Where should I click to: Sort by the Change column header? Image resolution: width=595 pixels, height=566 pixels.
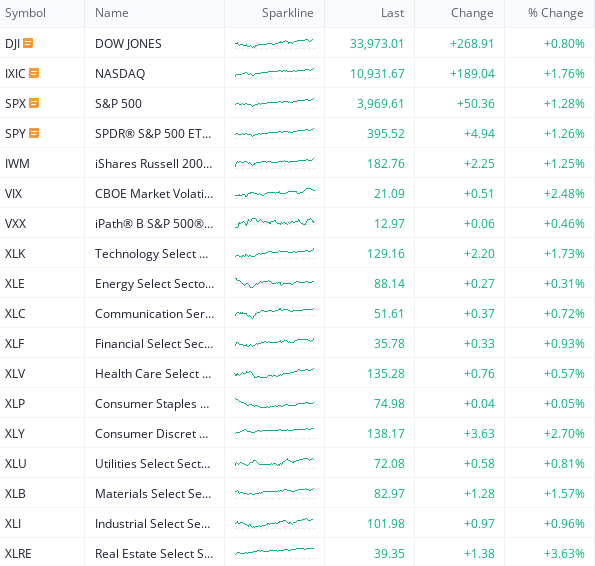point(472,13)
